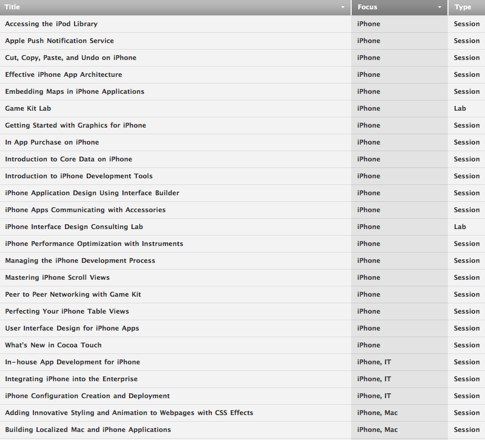Screen dimensions: 485x440
Task: Select "Getting Started with Graphics for iPhone"
Action: (76, 125)
